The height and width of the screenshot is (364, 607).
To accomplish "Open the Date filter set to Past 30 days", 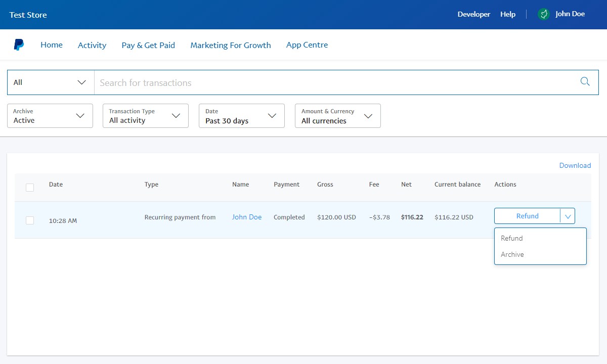I will 241,116.
